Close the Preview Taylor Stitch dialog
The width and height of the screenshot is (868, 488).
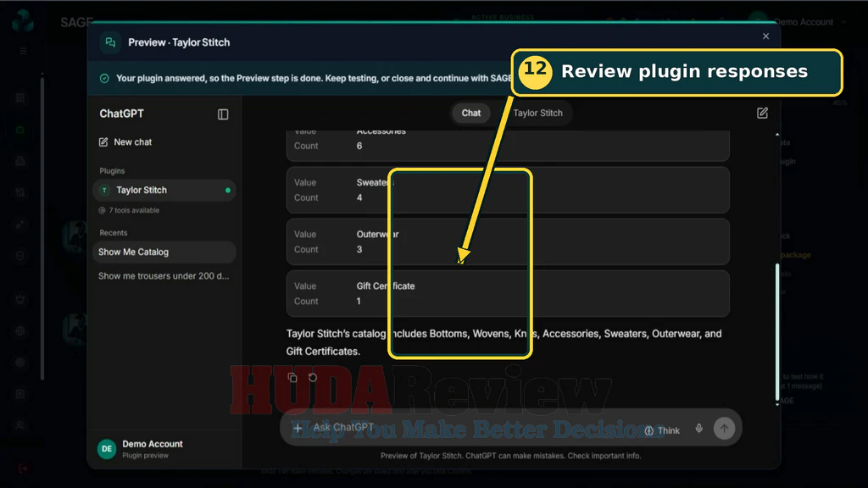click(765, 36)
